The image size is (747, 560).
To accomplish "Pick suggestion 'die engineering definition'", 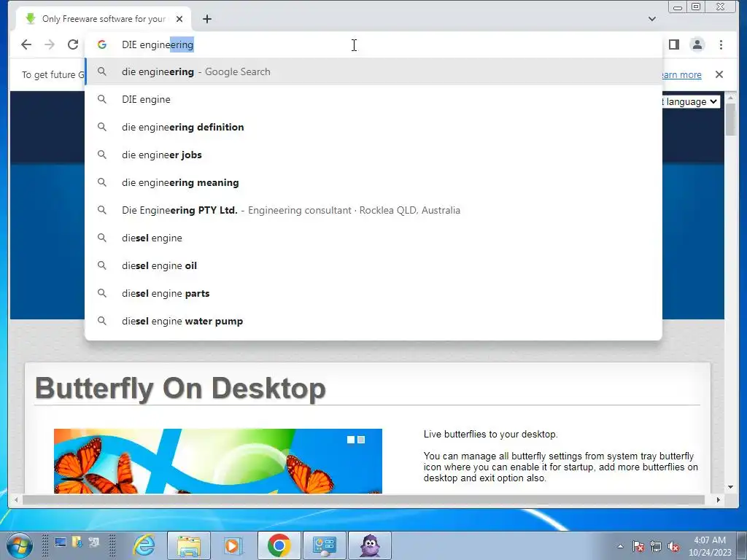I will [x=373, y=127].
